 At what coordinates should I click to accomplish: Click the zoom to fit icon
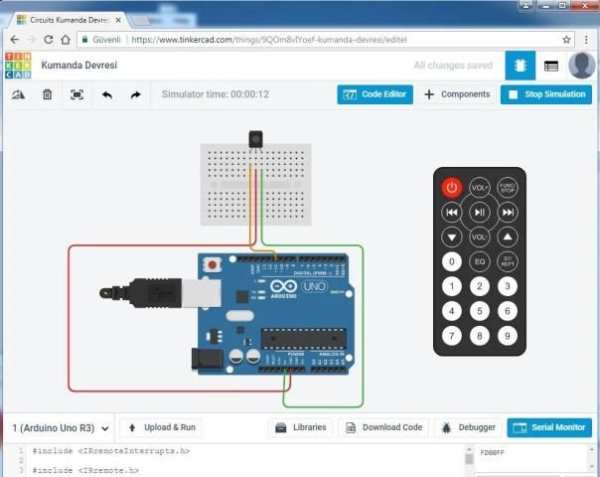point(77,94)
